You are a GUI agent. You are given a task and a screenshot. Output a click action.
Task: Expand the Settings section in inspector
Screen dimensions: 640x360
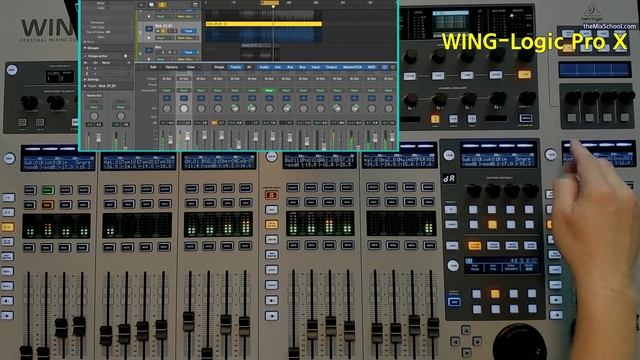tap(85, 80)
